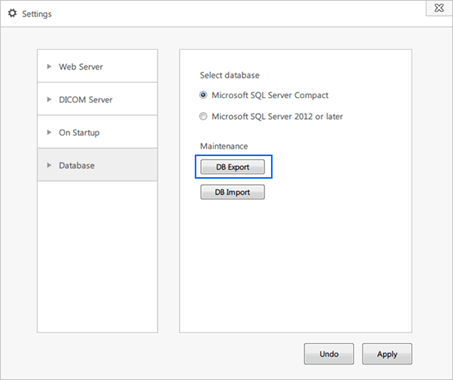
Task: Expand the Web Server arrow
Action: (x=49, y=67)
